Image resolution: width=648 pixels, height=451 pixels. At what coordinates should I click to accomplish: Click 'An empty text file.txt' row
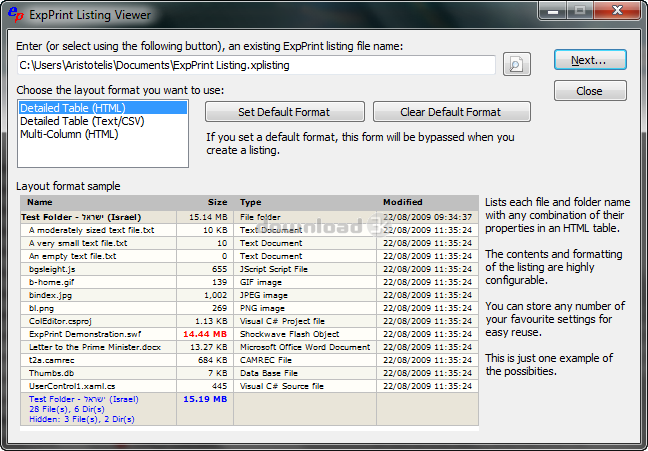pos(249,256)
